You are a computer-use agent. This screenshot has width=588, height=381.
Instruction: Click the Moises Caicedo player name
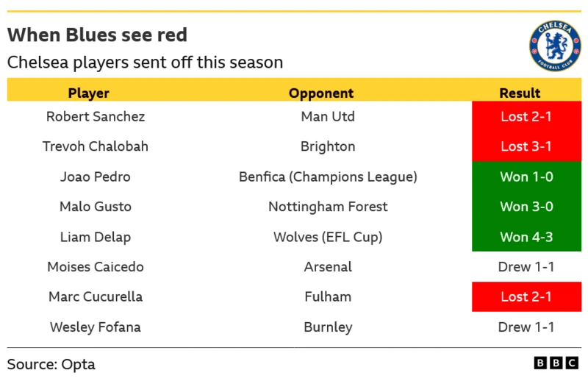point(96,267)
